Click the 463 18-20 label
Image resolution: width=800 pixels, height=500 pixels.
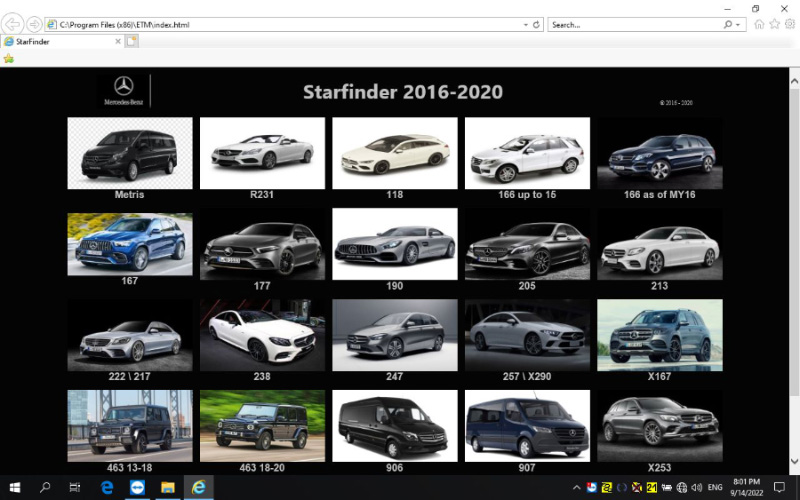click(x=262, y=467)
